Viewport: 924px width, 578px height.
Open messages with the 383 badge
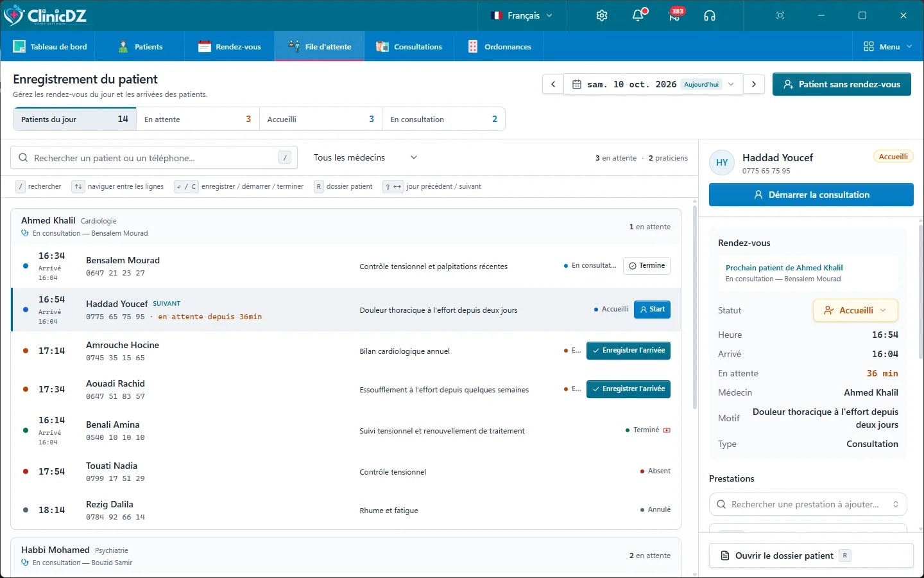(x=674, y=15)
